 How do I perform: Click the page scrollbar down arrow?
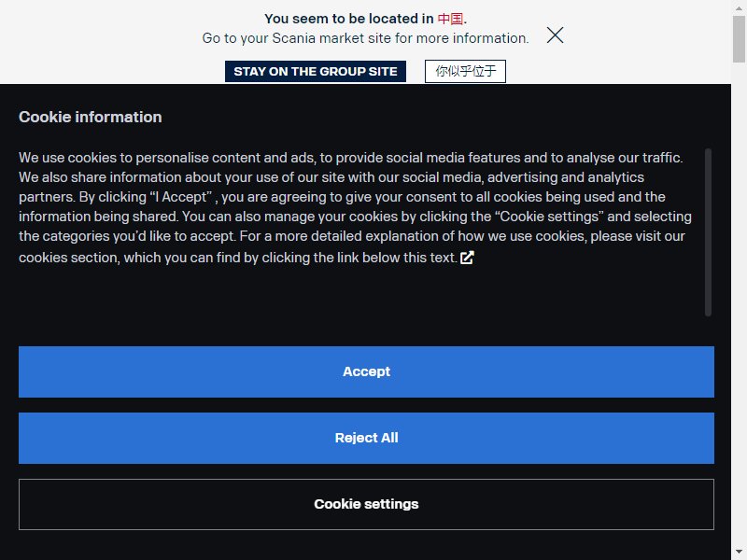739,553
